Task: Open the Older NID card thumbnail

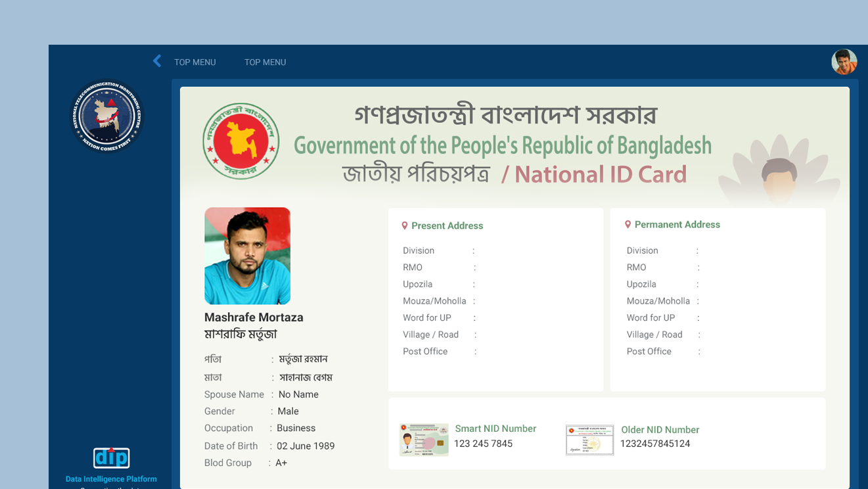Action: pyautogui.click(x=589, y=440)
